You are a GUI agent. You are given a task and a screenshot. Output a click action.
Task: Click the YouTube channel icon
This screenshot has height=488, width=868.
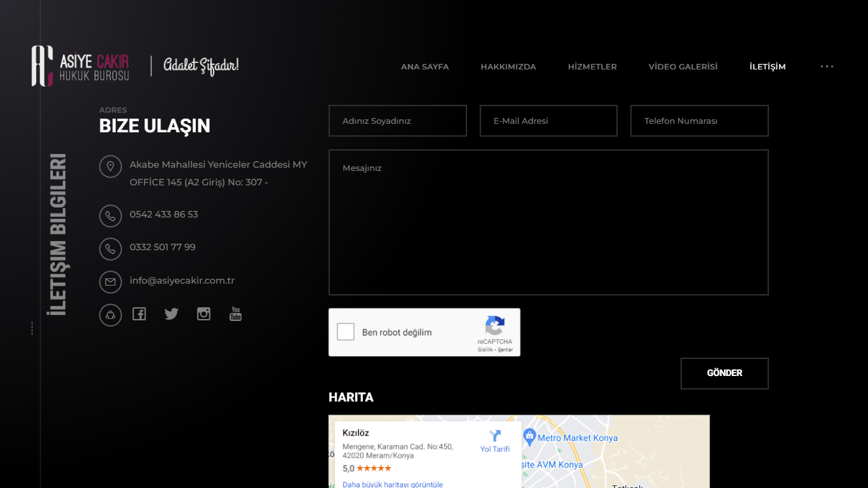tap(235, 314)
